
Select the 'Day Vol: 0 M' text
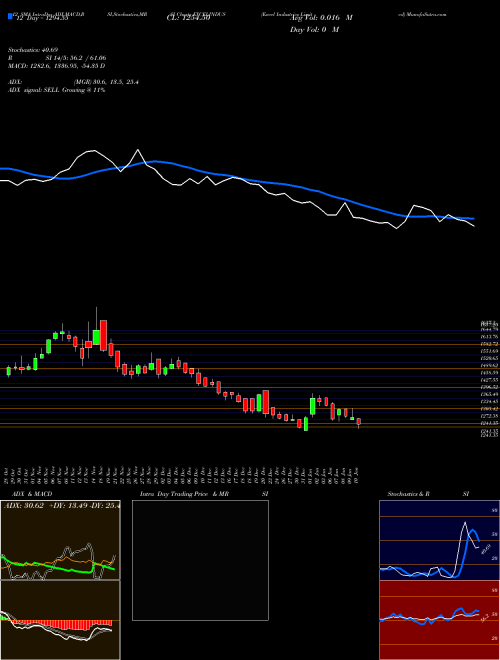(x=314, y=30)
